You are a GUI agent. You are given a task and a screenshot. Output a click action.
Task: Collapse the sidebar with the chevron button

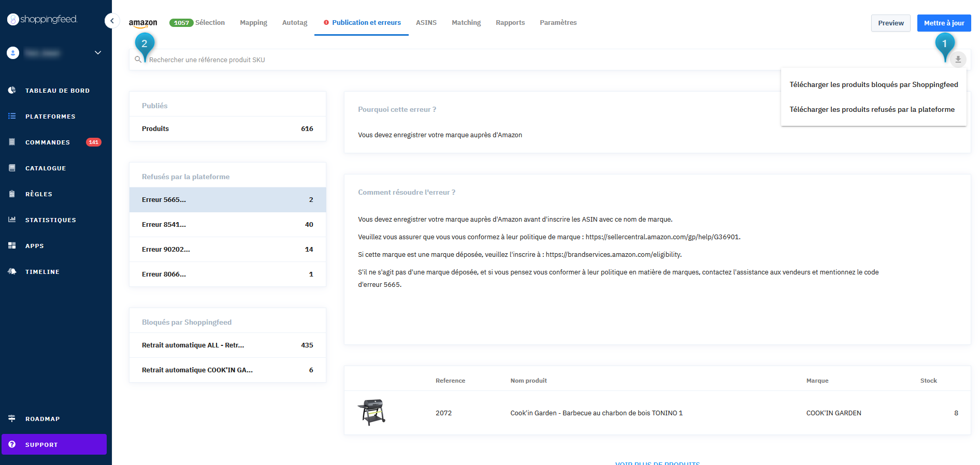pyautogui.click(x=112, y=21)
